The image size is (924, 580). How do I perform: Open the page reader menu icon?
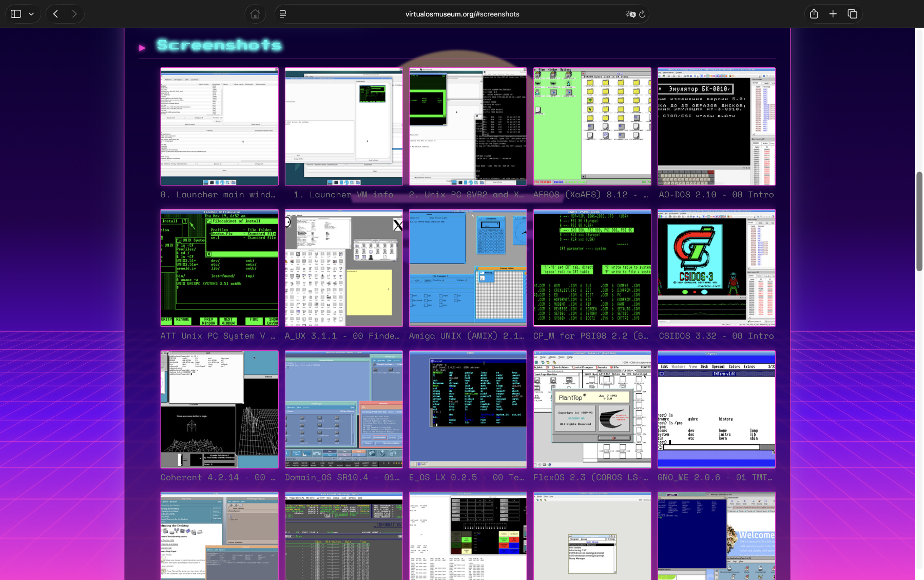point(283,14)
